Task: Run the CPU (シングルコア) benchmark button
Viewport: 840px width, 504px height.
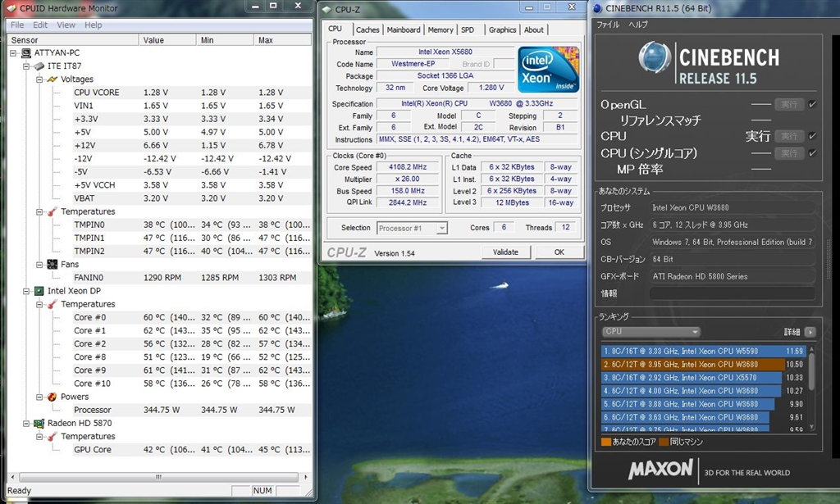Action: pos(789,153)
